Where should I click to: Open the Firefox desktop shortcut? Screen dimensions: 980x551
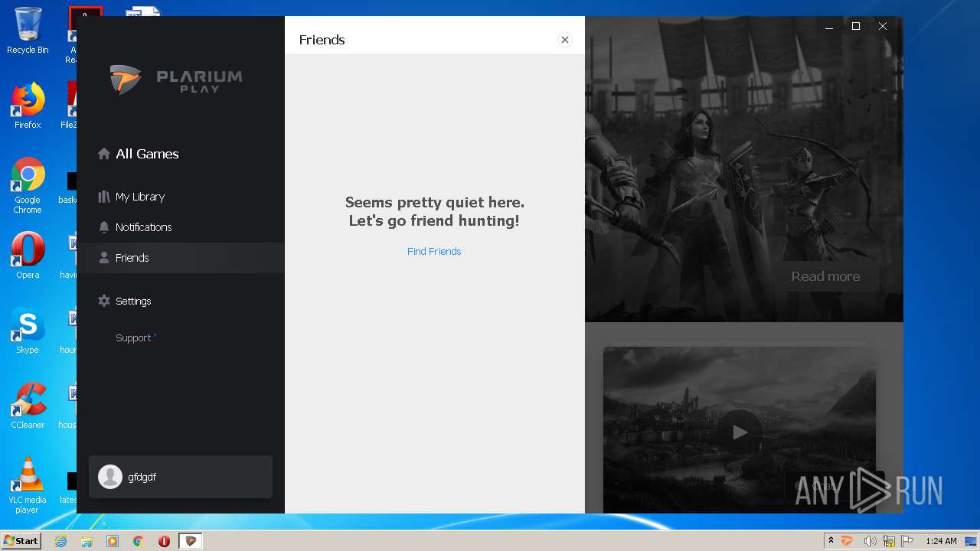(28, 106)
